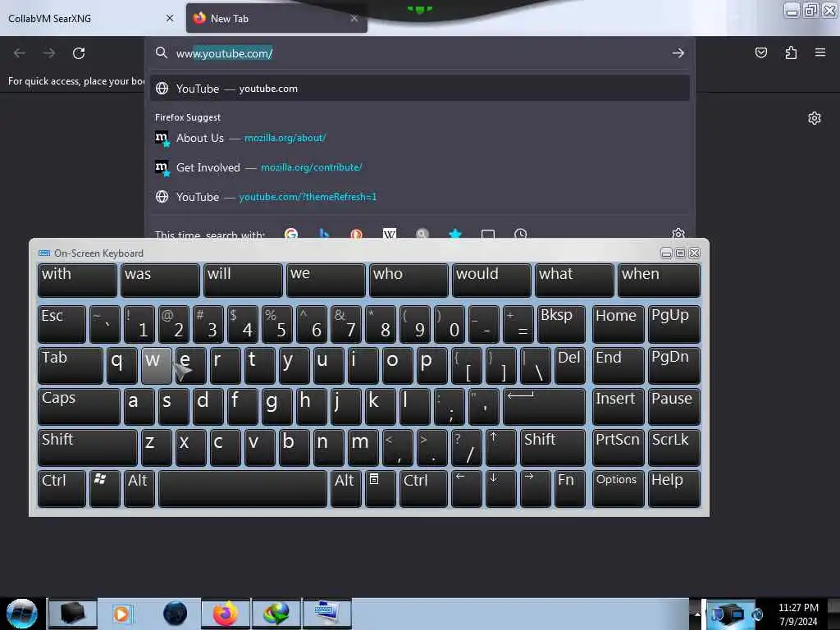Screen dimensions: 840x630
Task: Search this time with Bing icon
Action: (323, 234)
